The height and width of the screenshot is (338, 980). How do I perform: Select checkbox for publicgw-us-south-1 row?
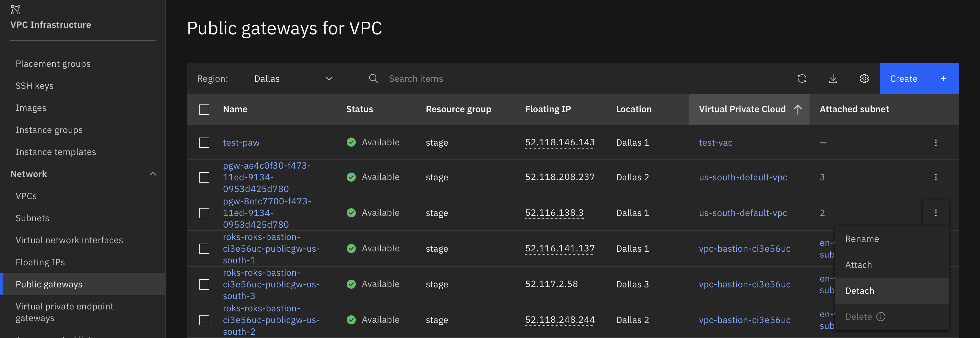pyautogui.click(x=204, y=248)
